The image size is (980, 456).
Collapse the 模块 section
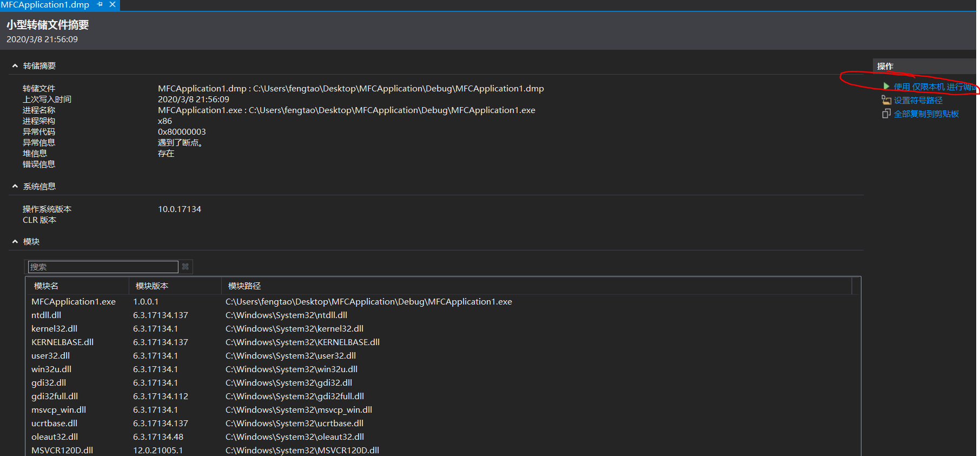pyautogui.click(x=15, y=242)
